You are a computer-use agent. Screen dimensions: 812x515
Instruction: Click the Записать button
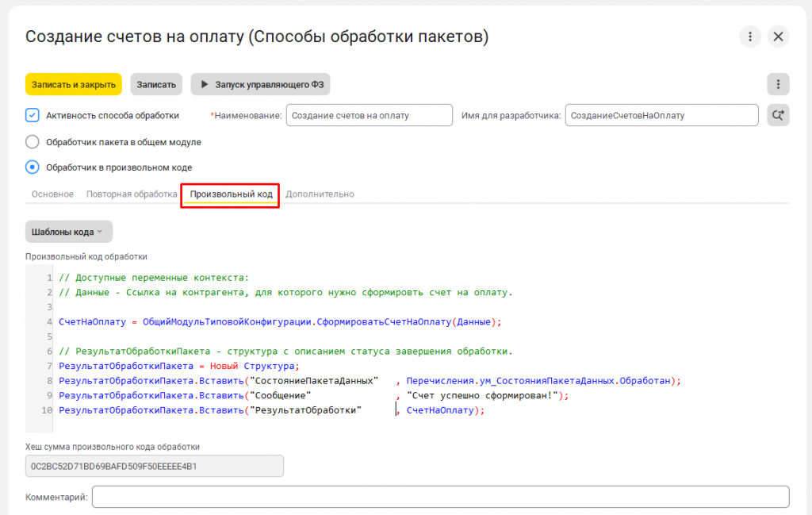(x=156, y=84)
